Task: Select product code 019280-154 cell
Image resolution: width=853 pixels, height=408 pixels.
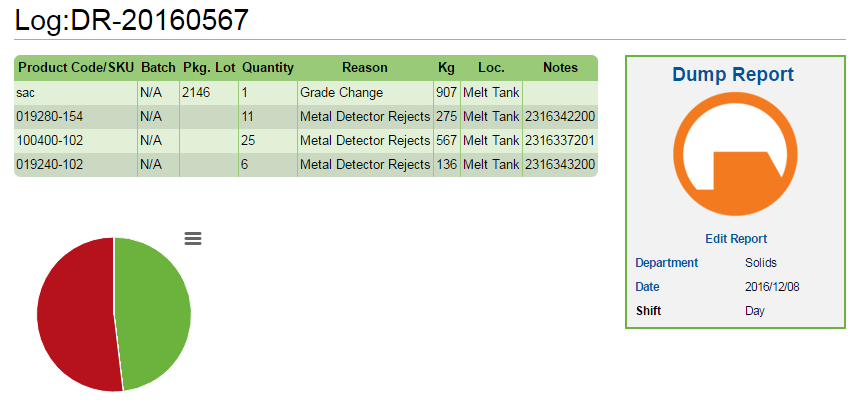Action: point(76,116)
